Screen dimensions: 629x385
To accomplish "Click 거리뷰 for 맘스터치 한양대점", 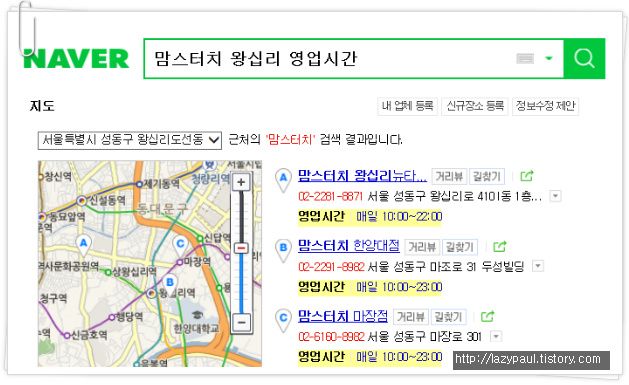I will (x=422, y=247).
